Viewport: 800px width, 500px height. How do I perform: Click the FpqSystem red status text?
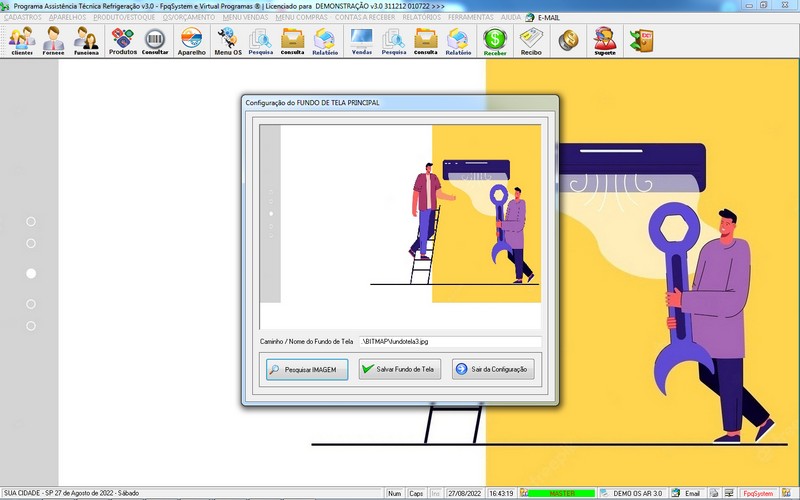pyautogui.click(x=758, y=493)
